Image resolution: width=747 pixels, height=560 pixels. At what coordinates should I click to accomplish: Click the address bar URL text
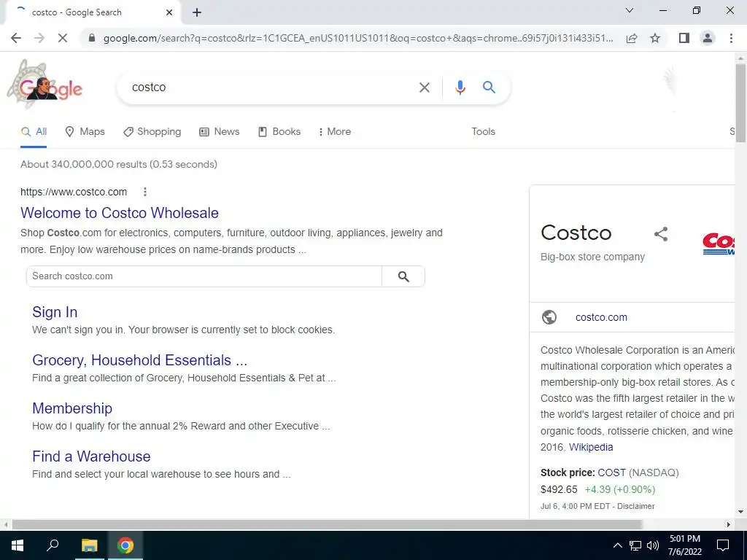tap(358, 38)
